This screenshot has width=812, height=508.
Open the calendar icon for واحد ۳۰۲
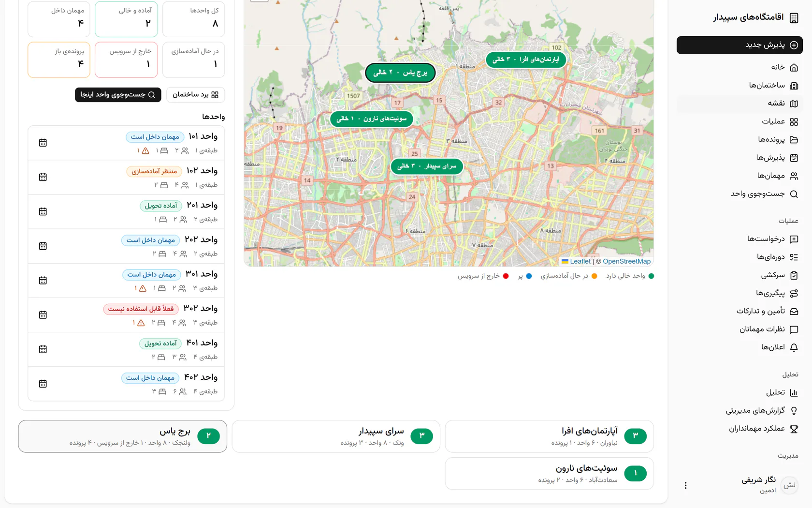click(43, 314)
